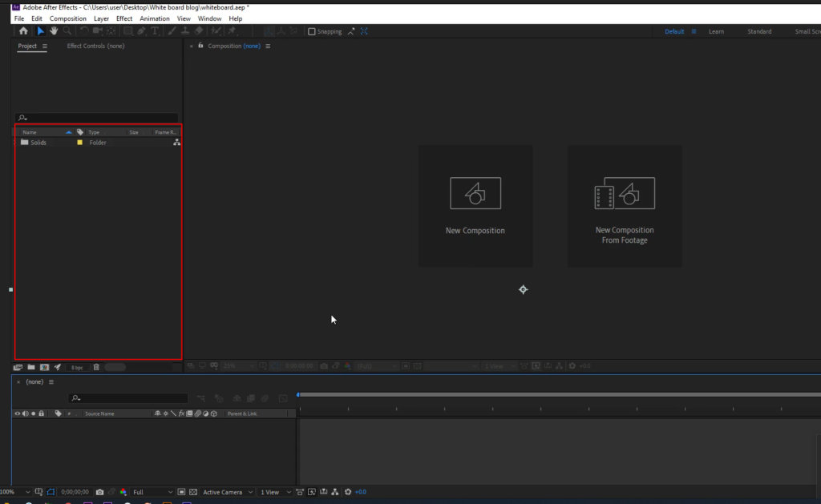This screenshot has width=821, height=504.
Task: Select the Brush tool
Action: click(x=170, y=30)
